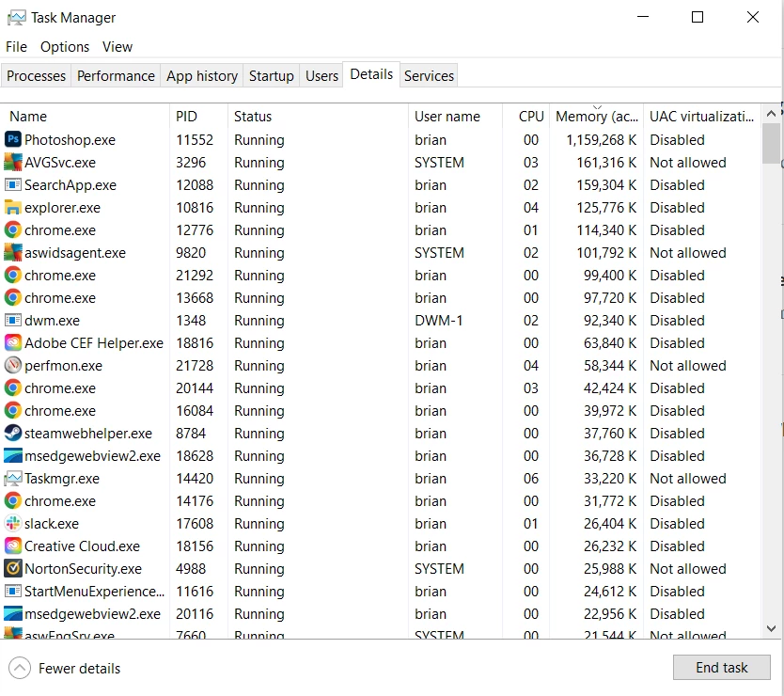The image size is (784, 696).
Task: Sort by the Status column header
Action: click(x=319, y=117)
